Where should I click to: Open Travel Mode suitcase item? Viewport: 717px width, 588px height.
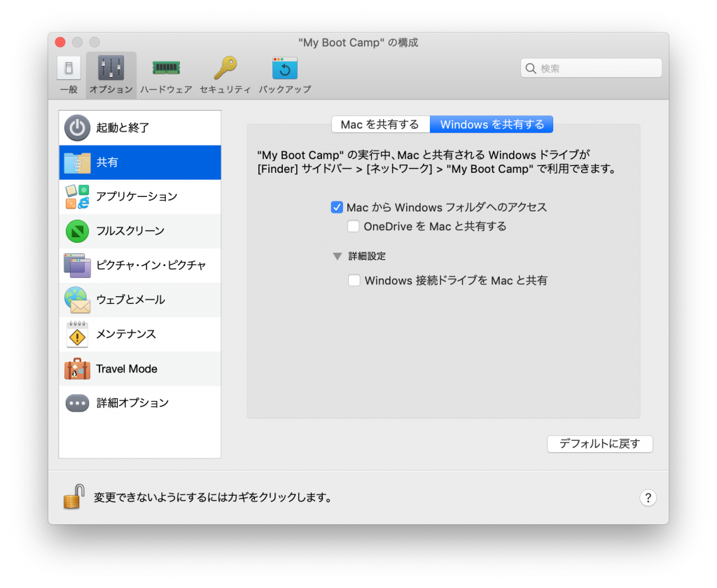tap(140, 368)
